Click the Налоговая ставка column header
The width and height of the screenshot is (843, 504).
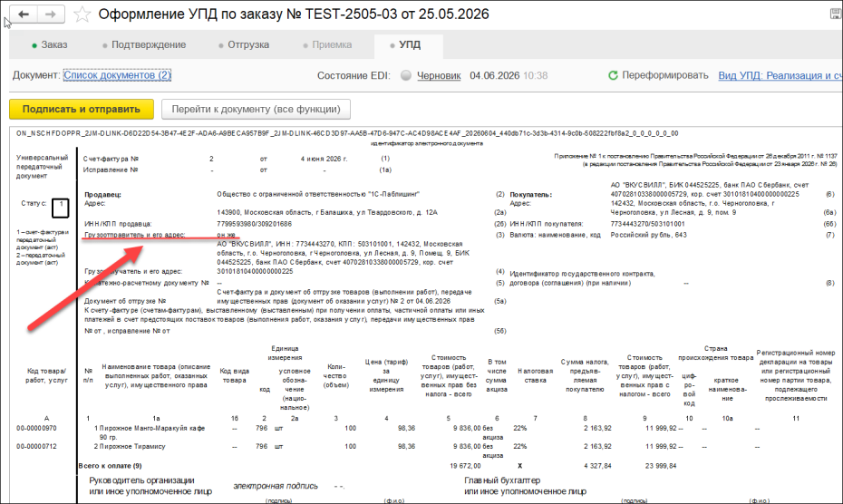536,375
